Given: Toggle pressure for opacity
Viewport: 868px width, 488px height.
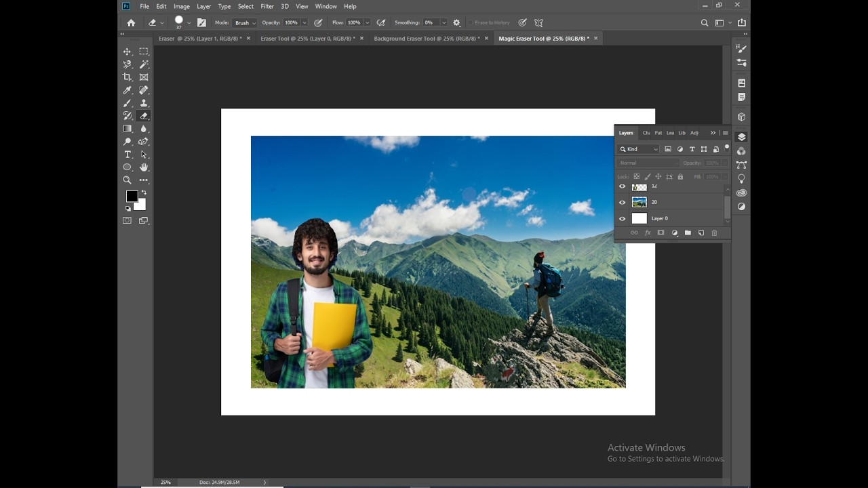Looking at the screenshot, I should (x=318, y=22).
